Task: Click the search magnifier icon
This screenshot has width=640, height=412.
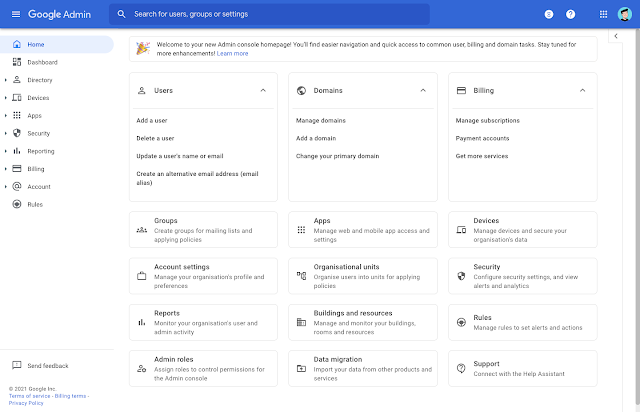Action: click(x=121, y=14)
